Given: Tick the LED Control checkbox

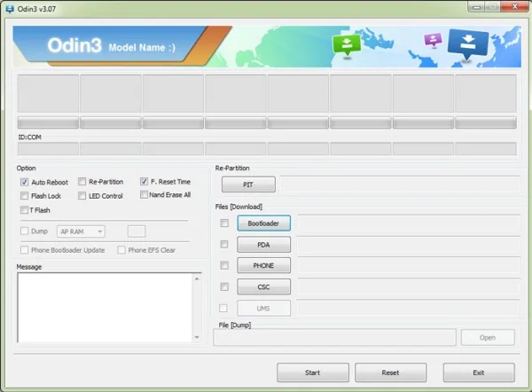Looking at the screenshot, I should 82,196.
